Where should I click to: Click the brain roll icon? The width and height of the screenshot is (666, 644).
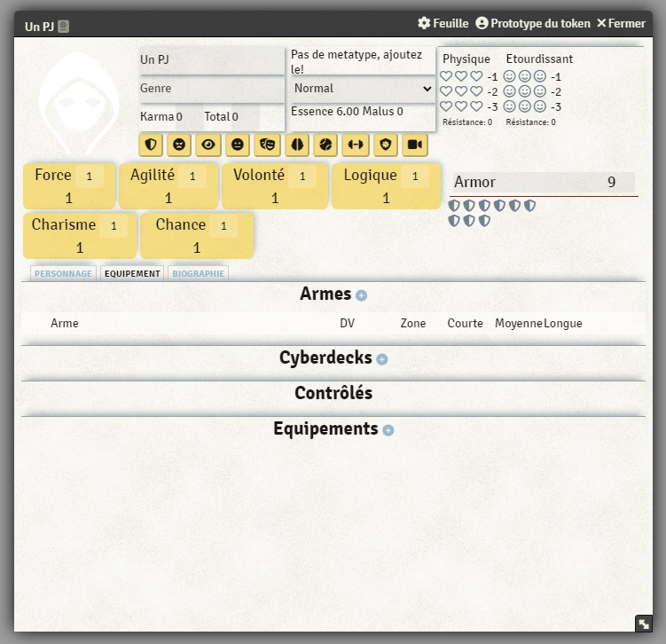pyautogui.click(x=297, y=145)
